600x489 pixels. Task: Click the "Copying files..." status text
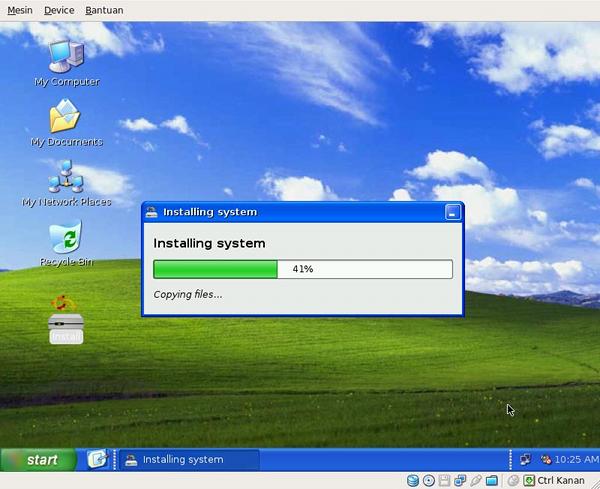[188, 295]
